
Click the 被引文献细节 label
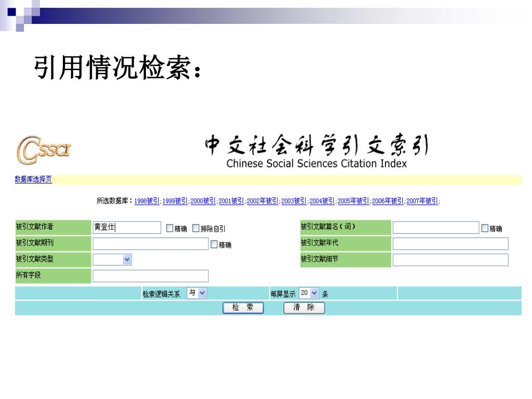coord(320,259)
